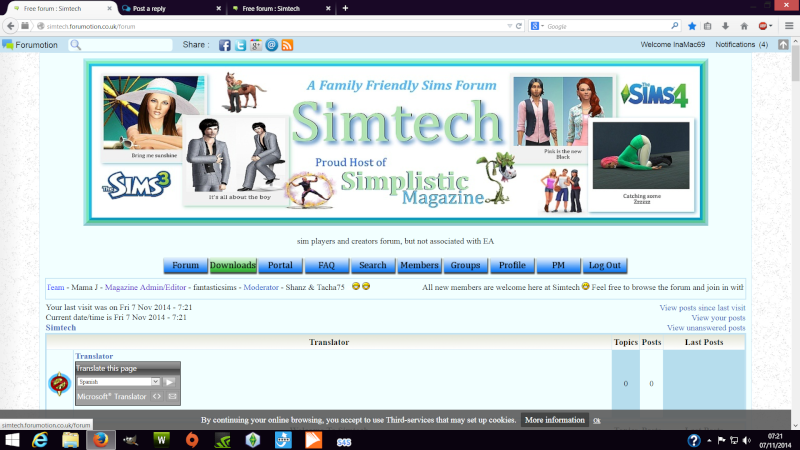Image resolution: width=800 pixels, height=450 pixels.
Task: Share on Twitter from the Forumotion toolbar
Action: pos(240,45)
